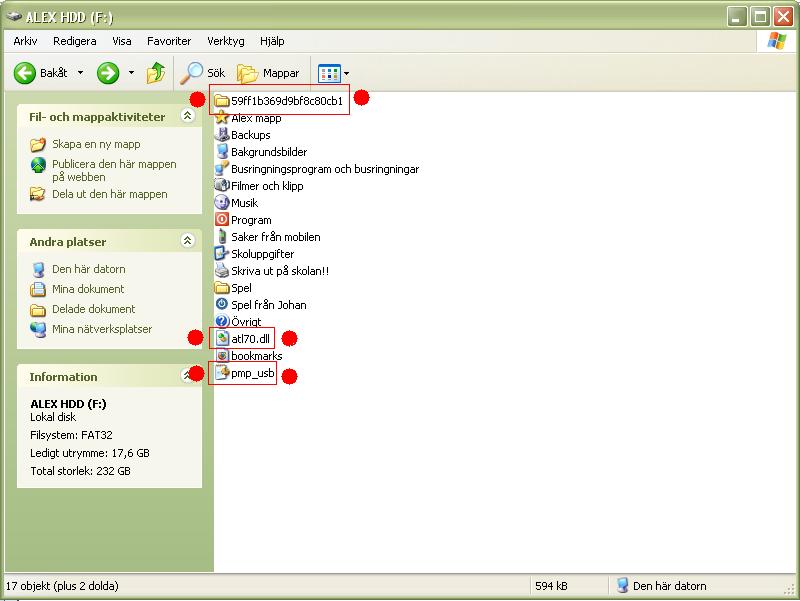Viewport: 800px width, 601px height.
Task: Select the Skriva ut på skolan!! printer icon
Action: point(222,270)
